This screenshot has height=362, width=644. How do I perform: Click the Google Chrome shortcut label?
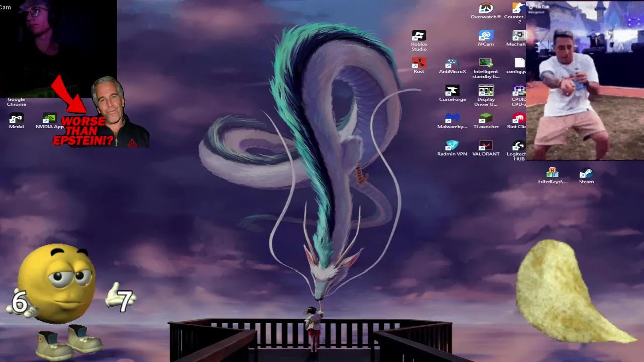[x=16, y=102]
